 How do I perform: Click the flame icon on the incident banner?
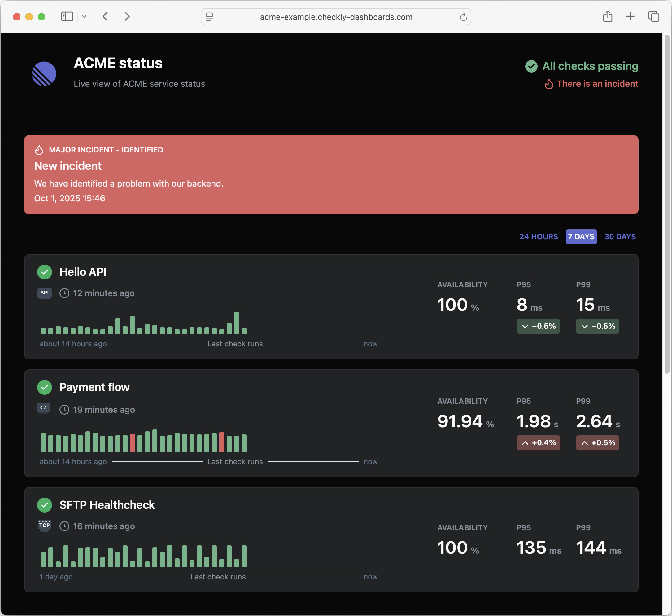click(39, 150)
